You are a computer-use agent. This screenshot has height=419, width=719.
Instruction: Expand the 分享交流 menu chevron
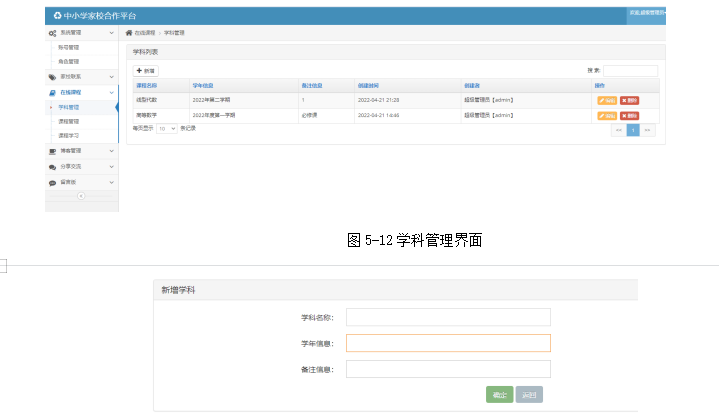tap(111, 166)
